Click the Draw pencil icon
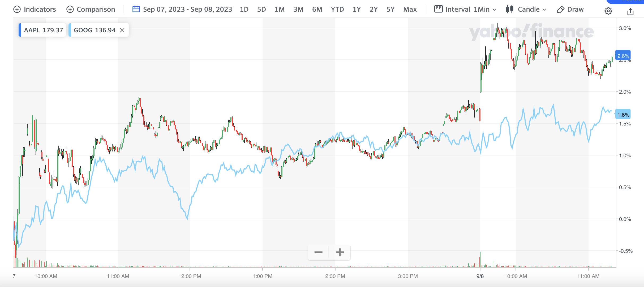 click(x=560, y=10)
